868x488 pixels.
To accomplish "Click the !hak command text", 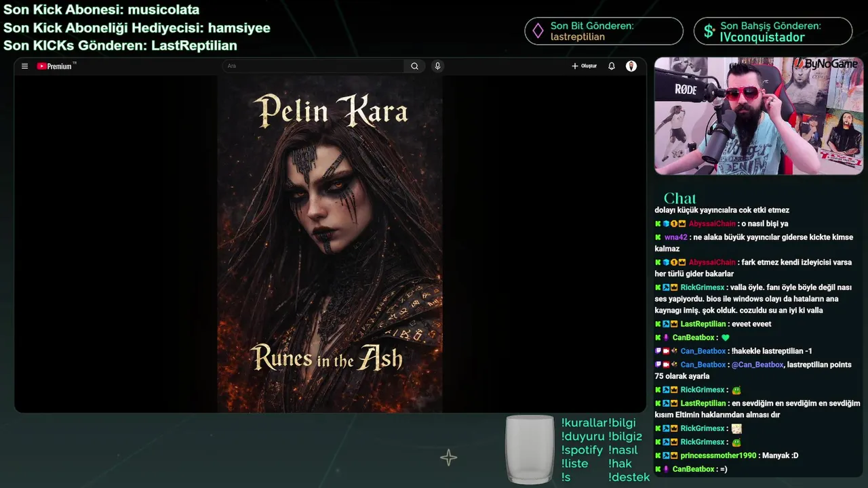I will tap(620, 464).
